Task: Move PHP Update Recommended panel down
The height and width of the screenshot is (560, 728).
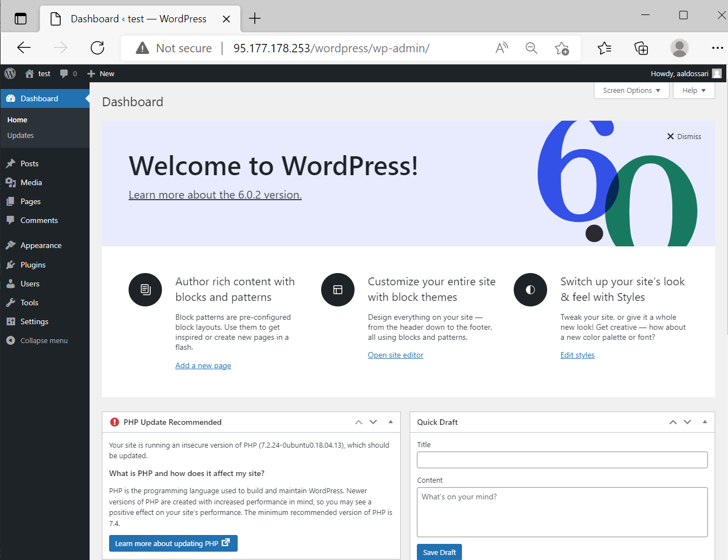Action: (x=373, y=422)
